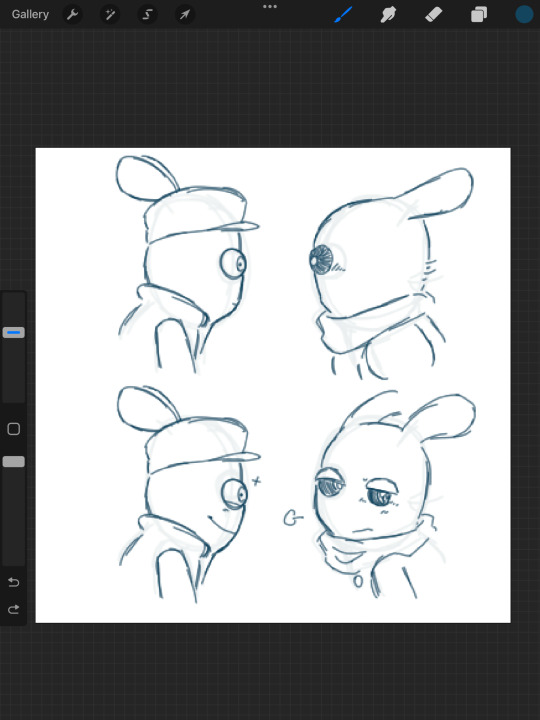Open the Actions wrench menu
This screenshot has height=720, width=540.
point(73,14)
